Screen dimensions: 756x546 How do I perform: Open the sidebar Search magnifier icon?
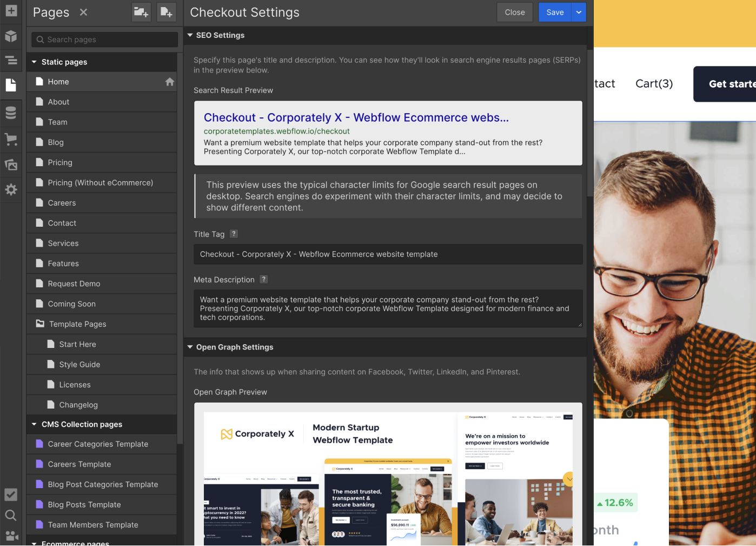(x=11, y=515)
